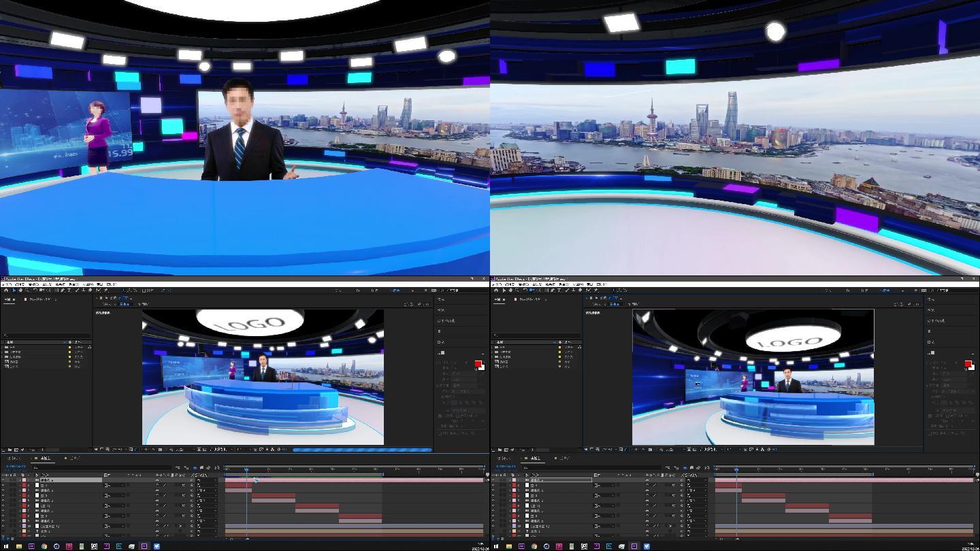Toggle Hide Shy Layers in left timeline header
This screenshot has width=980, height=551.
(x=195, y=468)
